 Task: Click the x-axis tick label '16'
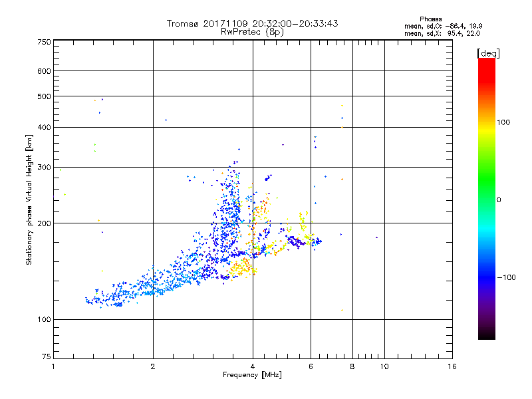[452, 366]
